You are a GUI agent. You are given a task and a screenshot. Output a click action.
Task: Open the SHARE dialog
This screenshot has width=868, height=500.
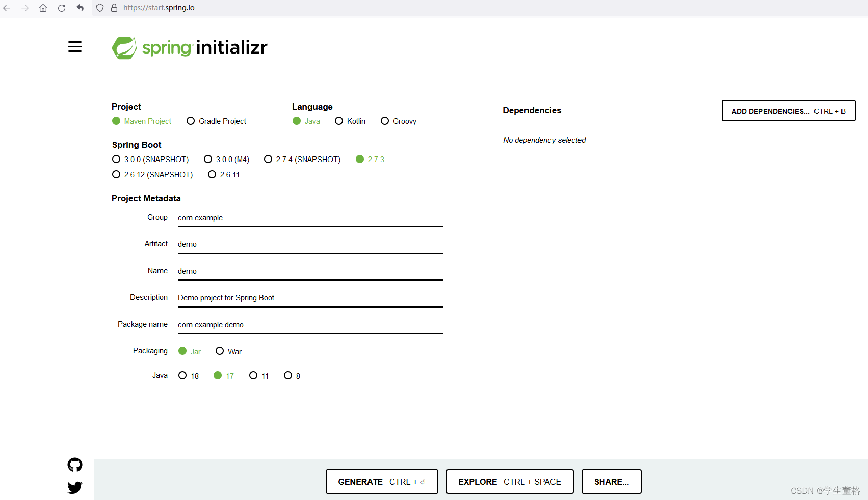point(611,482)
